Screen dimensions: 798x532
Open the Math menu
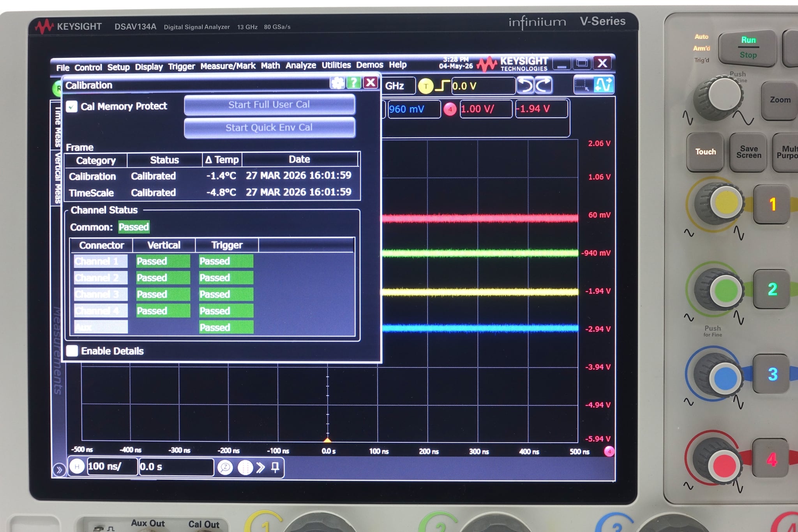click(x=270, y=65)
